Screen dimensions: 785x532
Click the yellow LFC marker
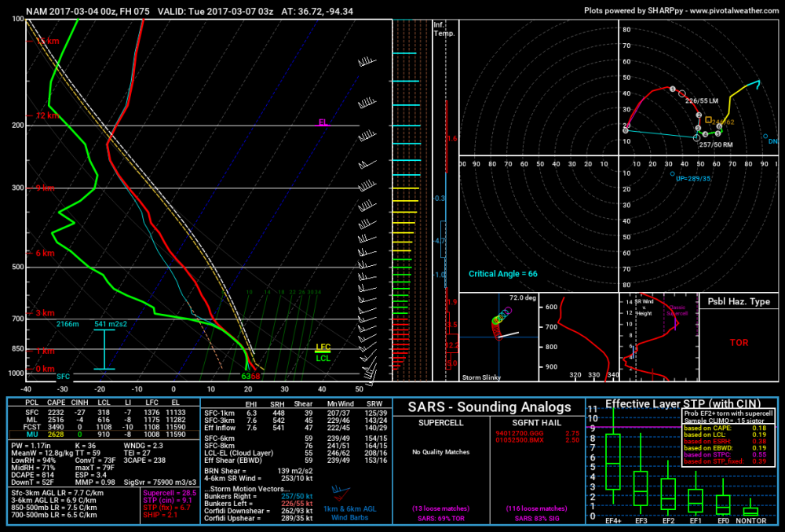323,348
